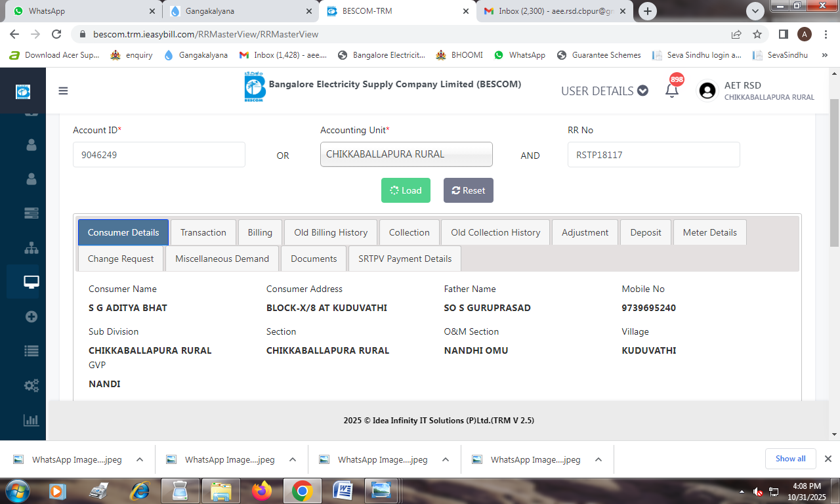The image size is (840, 504).
Task: Switch to the Collection tab
Action: pos(409,232)
